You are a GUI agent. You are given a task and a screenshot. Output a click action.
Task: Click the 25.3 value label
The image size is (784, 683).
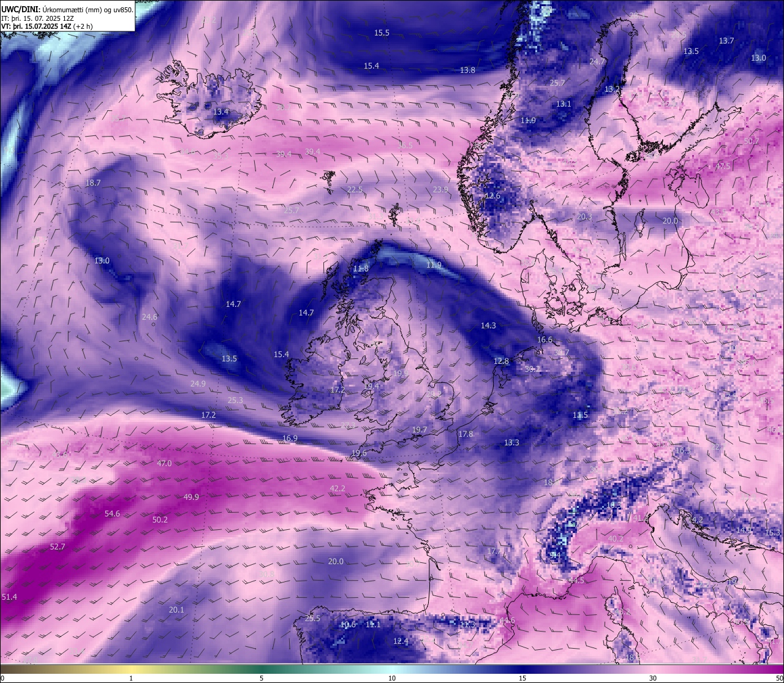[x=235, y=401]
